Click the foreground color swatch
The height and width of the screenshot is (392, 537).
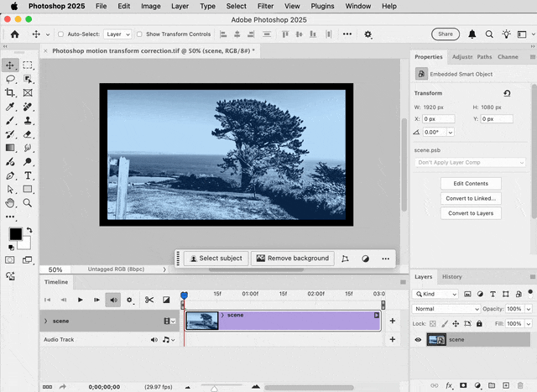pos(15,234)
